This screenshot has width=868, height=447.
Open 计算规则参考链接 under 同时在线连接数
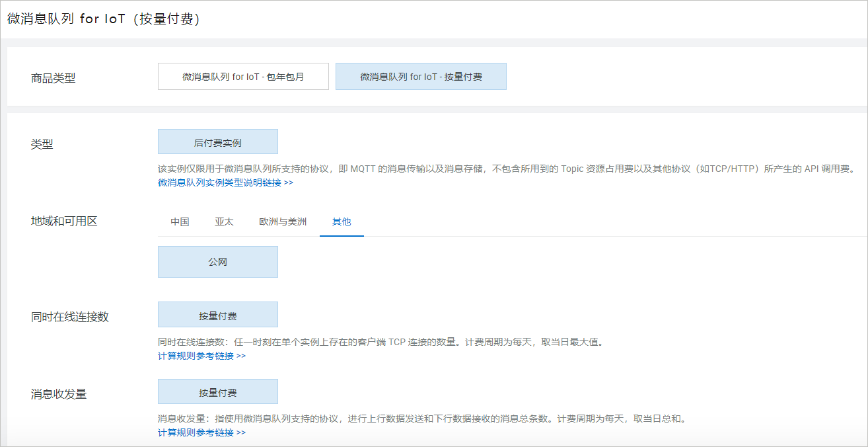coord(201,356)
